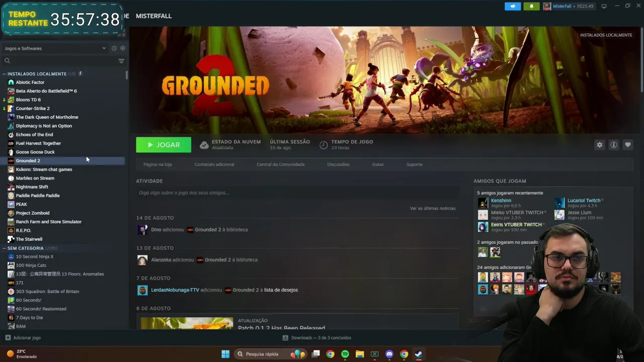Click Kenshinn's friend avatar
This screenshot has height=362, width=644.
pyautogui.click(x=483, y=203)
